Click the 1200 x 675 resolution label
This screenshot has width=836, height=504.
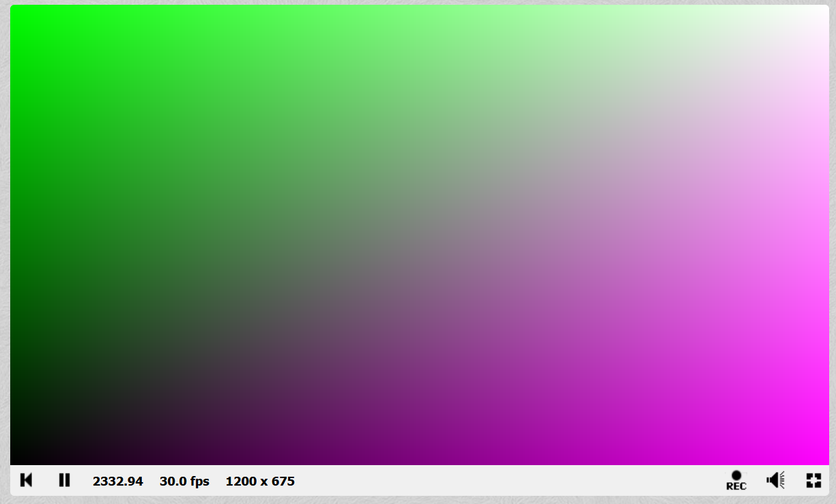point(260,481)
